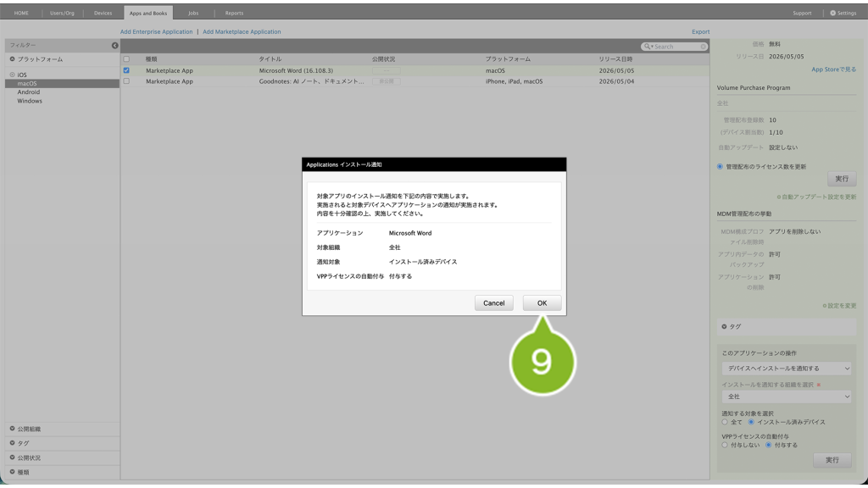
Task: Open the App Storeで見る link
Action: pyautogui.click(x=834, y=69)
